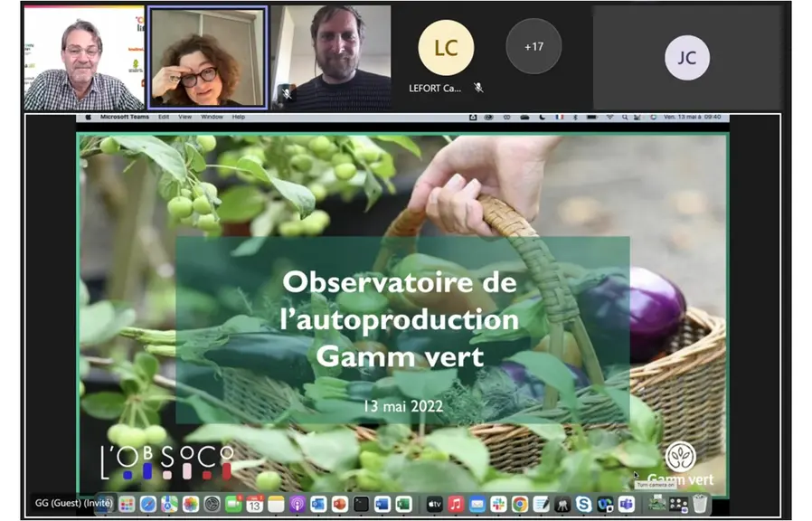The image size is (812, 521).
Task: Open Google Chrome from the dock
Action: [x=520, y=504]
